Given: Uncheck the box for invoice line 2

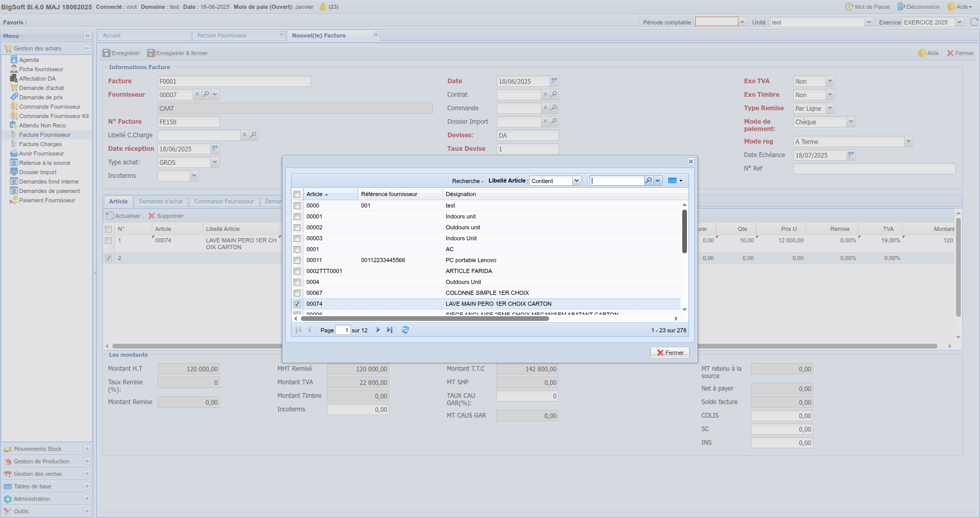Looking at the screenshot, I should 108,258.
